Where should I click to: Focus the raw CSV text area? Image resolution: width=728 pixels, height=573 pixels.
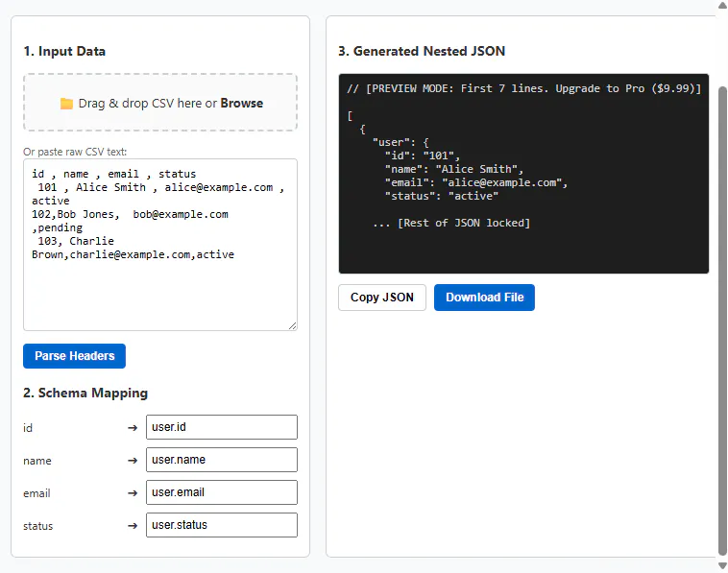(x=160, y=245)
